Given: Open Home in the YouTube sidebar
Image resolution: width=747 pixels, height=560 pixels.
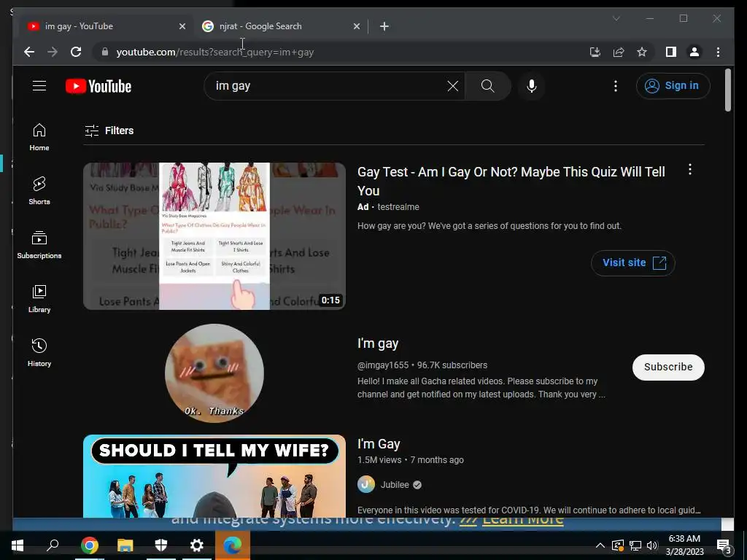Looking at the screenshot, I should pyautogui.click(x=39, y=137).
